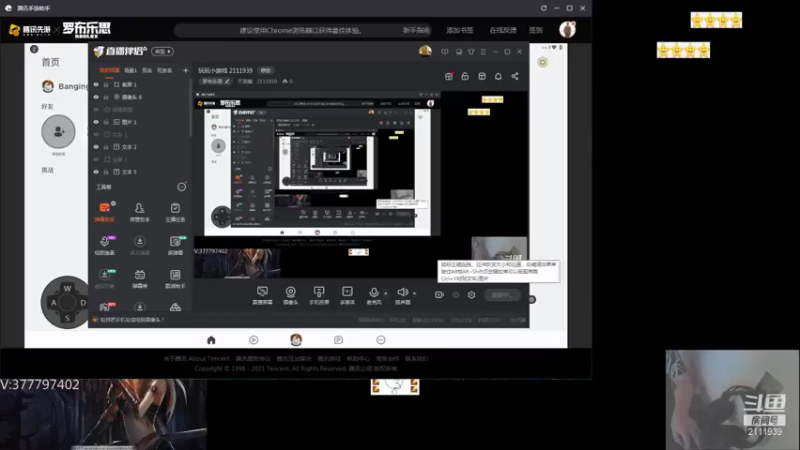Click 新手指南 in emulator top bar
The image size is (800, 450).
click(416, 30)
